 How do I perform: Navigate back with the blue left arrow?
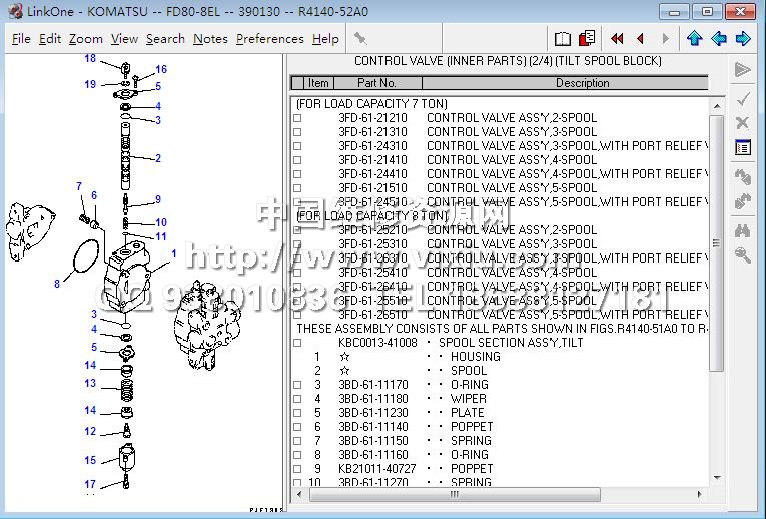pos(718,39)
